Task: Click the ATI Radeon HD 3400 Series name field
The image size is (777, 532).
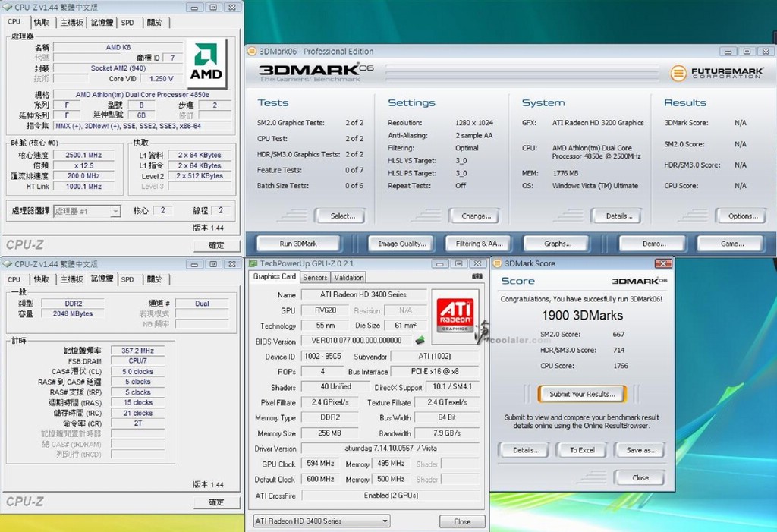Action: click(363, 294)
